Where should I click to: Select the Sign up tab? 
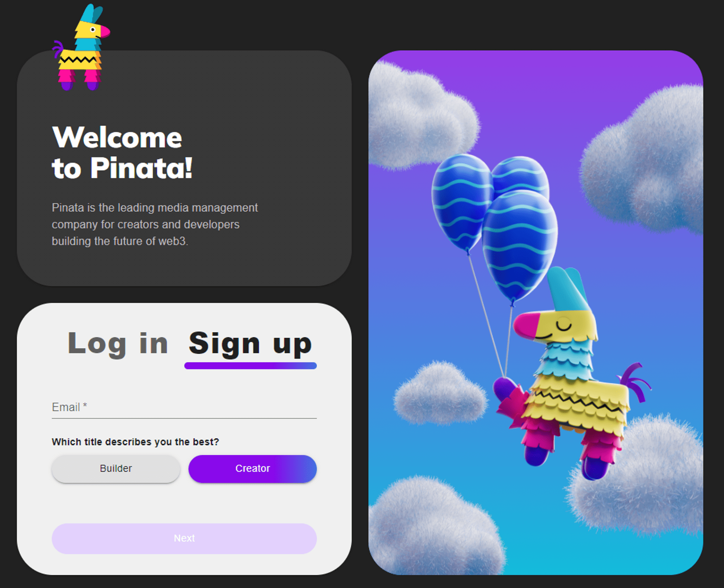click(250, 344)
